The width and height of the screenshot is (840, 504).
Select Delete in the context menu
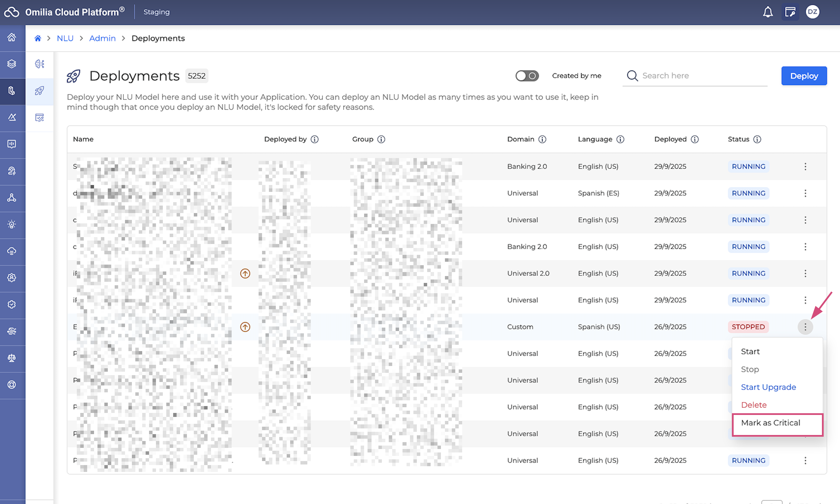[x=754, y=405]
